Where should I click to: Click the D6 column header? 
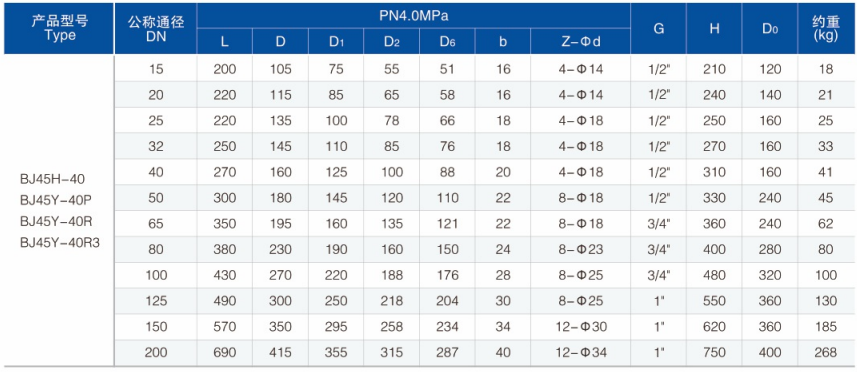pyautogui.click(x=447, y=42)
